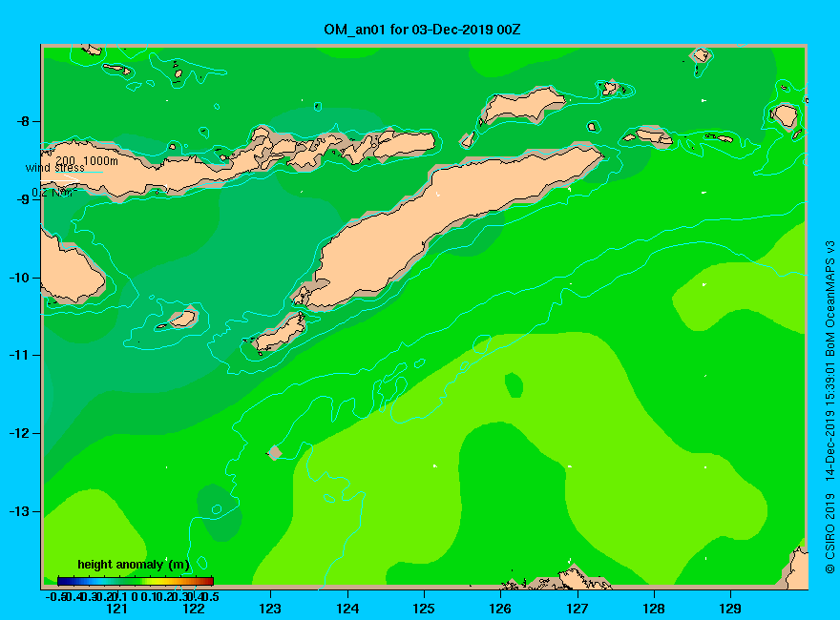Click latitude label -8 on the y-axis

[23, 121]
